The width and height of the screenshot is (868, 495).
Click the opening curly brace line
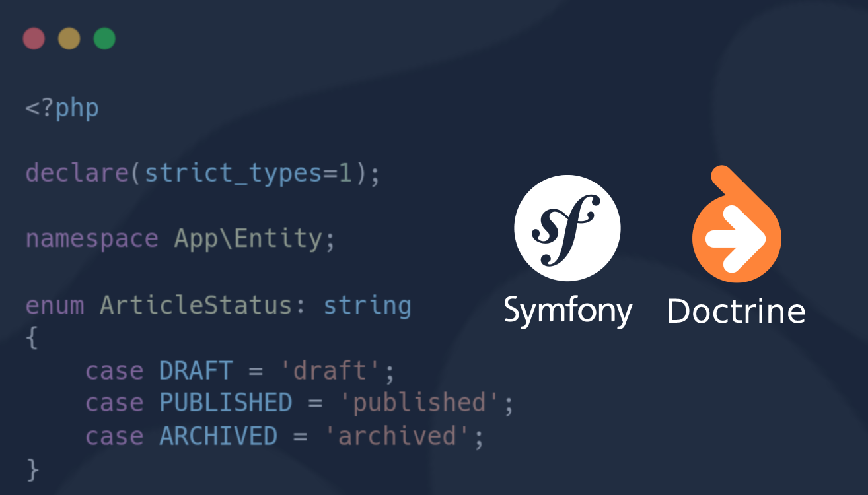31,339
